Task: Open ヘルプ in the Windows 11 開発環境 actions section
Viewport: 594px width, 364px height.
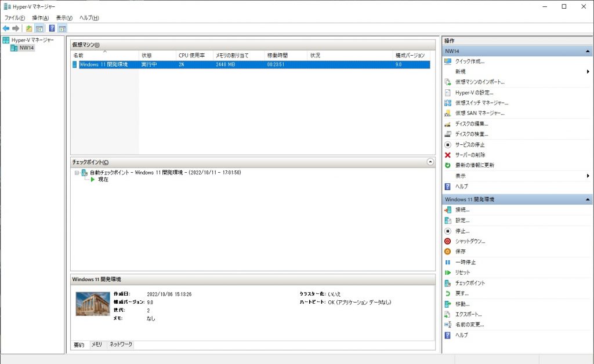Action: point(461,335)
